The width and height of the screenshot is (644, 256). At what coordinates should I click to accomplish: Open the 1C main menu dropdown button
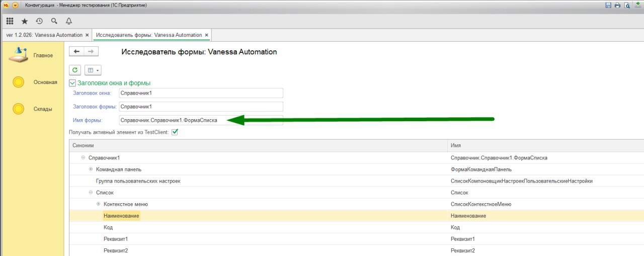coord(15,5)
